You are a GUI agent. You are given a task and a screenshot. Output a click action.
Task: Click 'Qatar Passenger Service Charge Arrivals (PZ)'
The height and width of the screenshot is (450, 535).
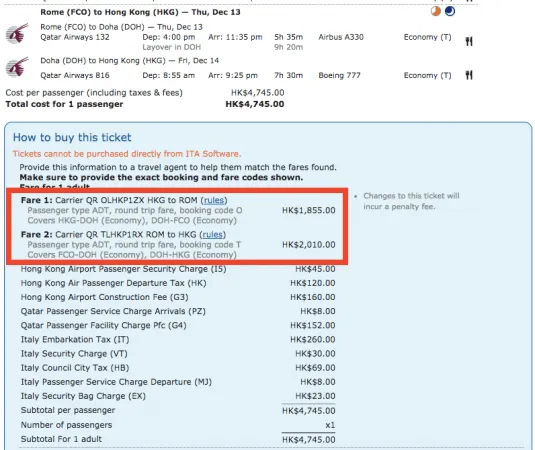coord(113,311)
